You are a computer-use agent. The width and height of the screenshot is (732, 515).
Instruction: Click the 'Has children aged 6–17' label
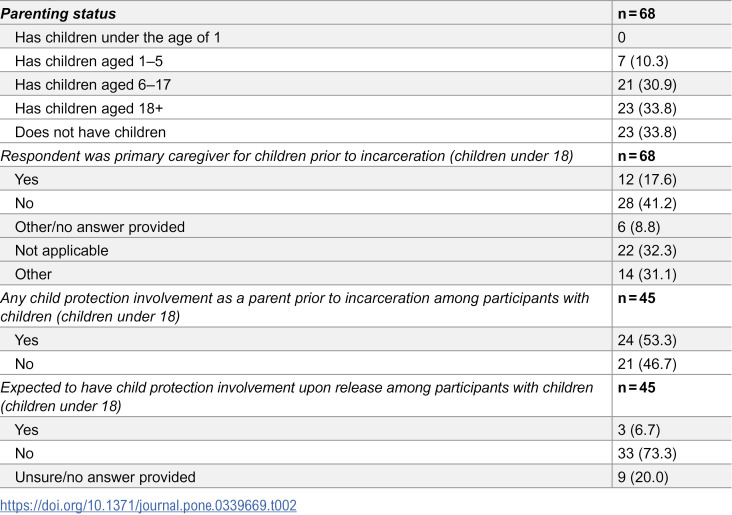[x=93, y=85]
